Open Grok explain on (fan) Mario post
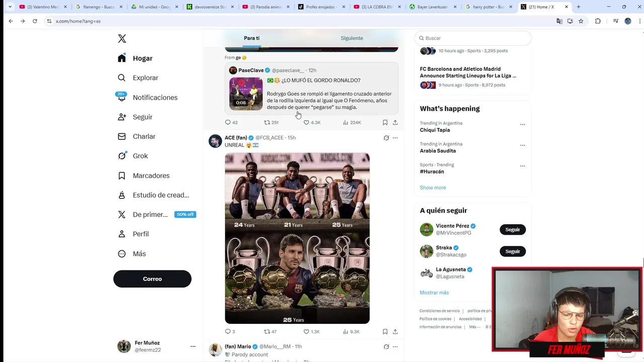 pyautogui.click(x=386, y=346)
